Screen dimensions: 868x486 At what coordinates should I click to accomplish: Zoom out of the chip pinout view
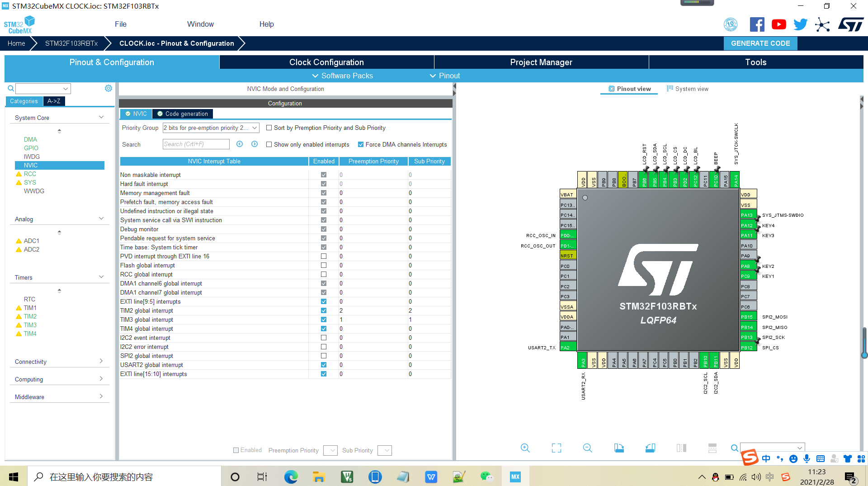click(587, 448)
